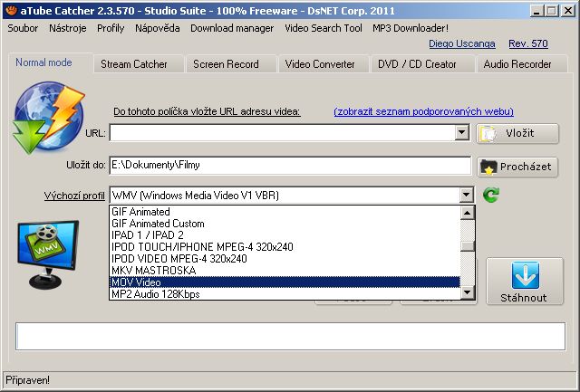Switch to the Stream Catcher tab

(x=138, y=64)
